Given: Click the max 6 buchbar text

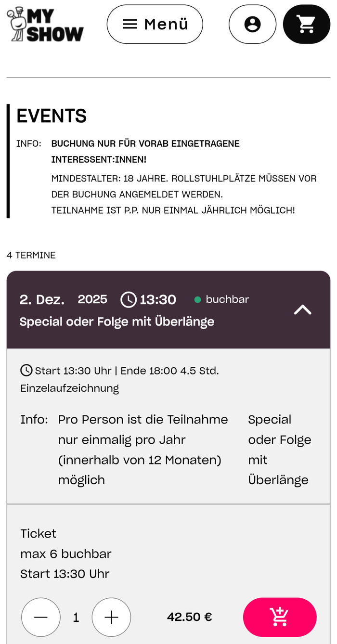Looking at the screenshot, I should [66, 554].
